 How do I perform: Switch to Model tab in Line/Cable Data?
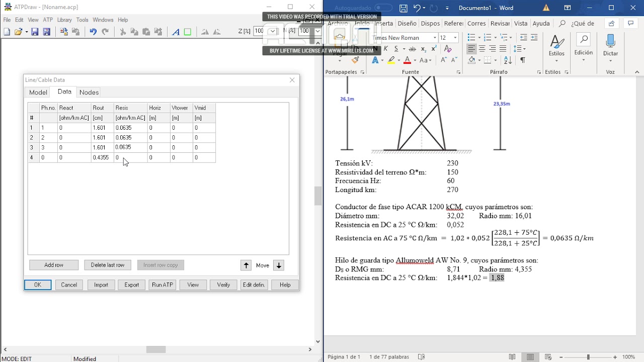pyautogui.click(x=38, y=93)
